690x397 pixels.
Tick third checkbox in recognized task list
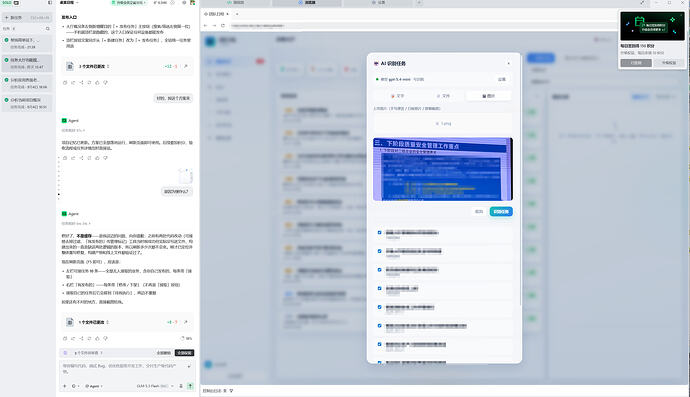379,269
